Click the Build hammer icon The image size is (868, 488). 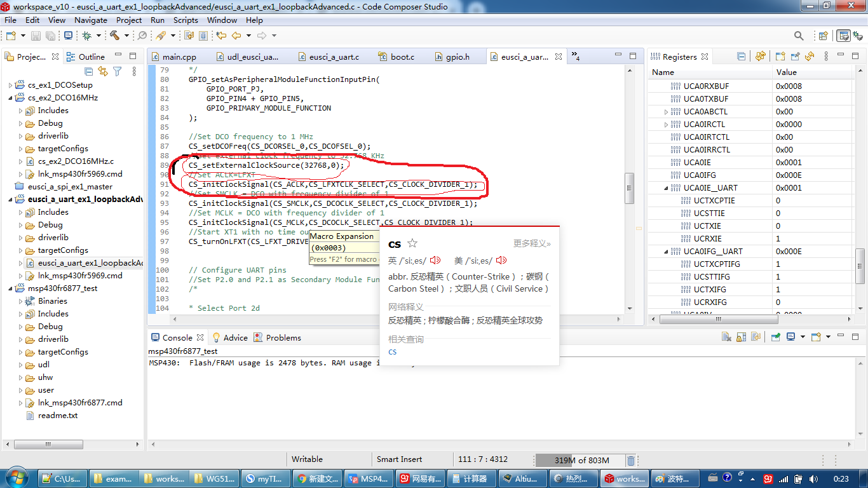pyautogui.click(x=114, y=36)
